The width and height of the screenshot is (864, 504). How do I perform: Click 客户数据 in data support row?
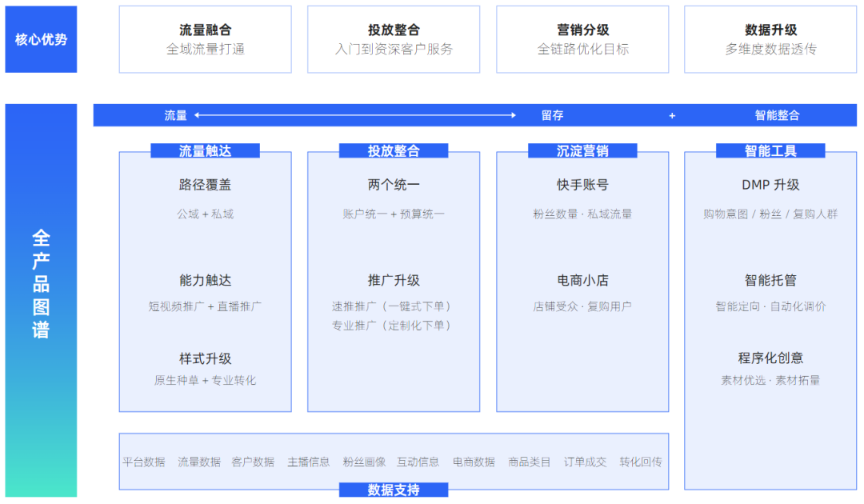coord(253,462)
